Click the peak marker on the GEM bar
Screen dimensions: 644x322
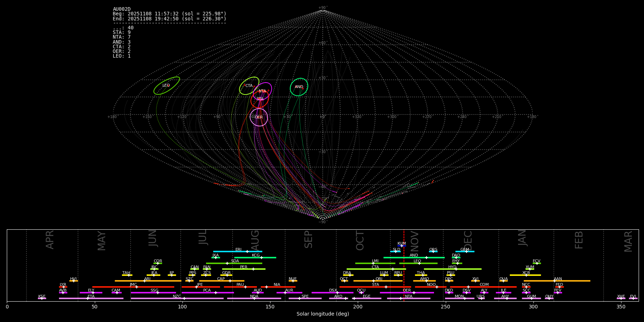466,252
